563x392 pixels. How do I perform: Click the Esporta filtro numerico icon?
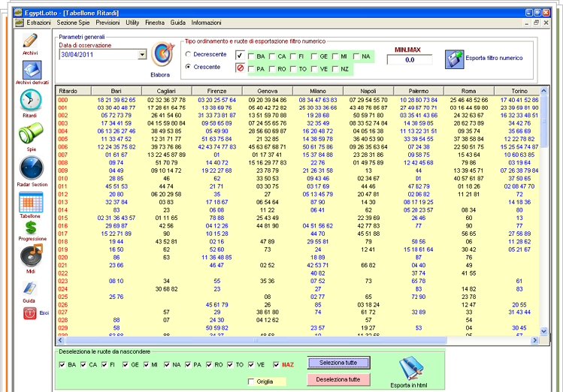454,59
